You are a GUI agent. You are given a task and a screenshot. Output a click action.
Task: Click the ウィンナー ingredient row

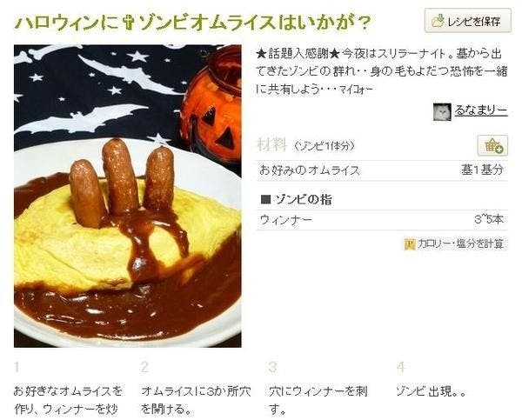coord(382,220)
